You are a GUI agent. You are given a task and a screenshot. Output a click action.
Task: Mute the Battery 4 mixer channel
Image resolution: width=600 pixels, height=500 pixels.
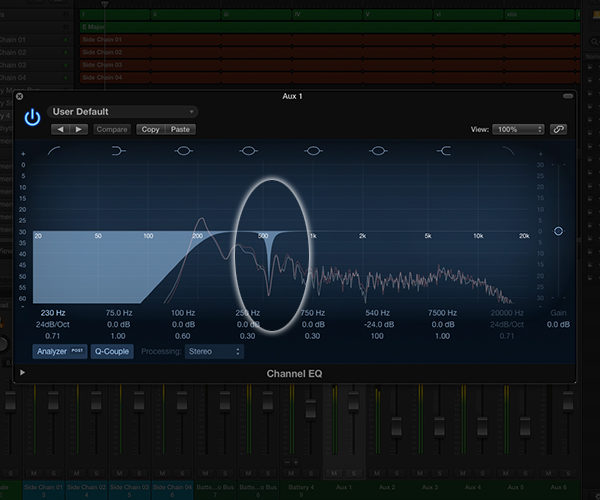pos(291,474)
